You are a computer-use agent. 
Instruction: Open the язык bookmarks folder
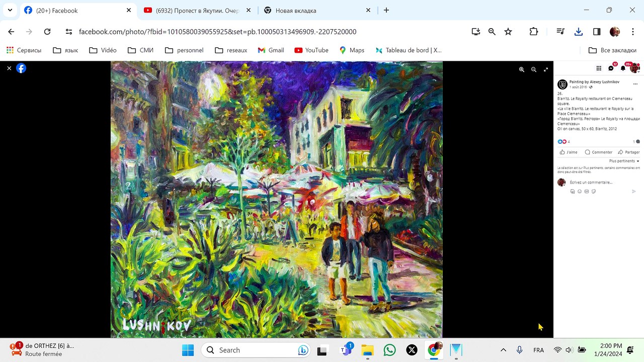[65, 50]
